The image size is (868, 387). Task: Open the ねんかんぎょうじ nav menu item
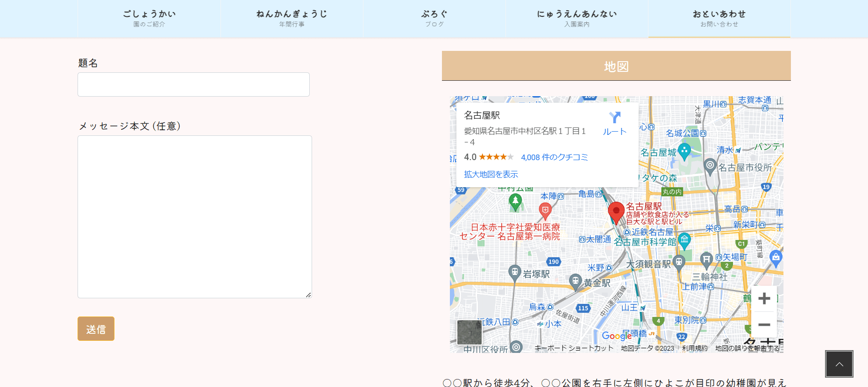pyautogui.click(x=292, y=19)
